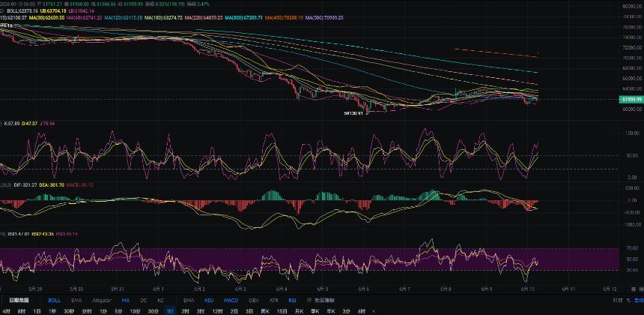Click the MA(120) legend value
Viewport: 644px width, 315px height.
tap(124, 18)
